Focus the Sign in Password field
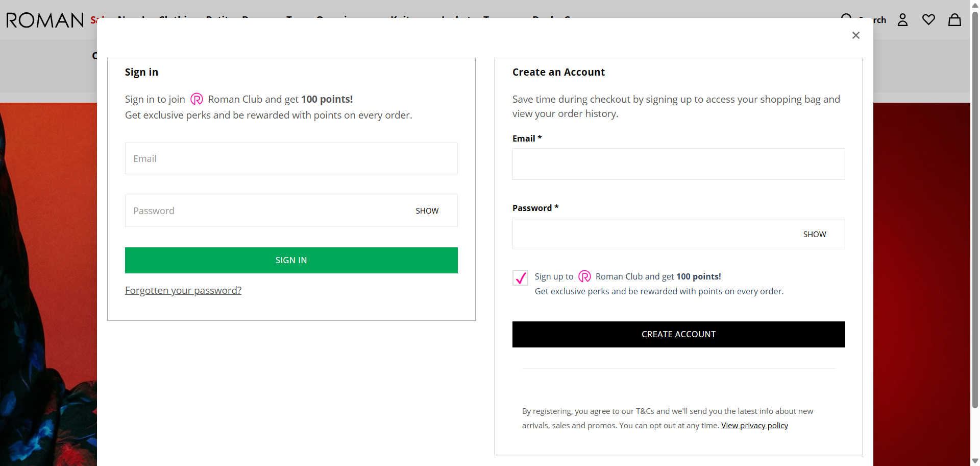Viewport: 980px width, 466px height. pos(265,211)
